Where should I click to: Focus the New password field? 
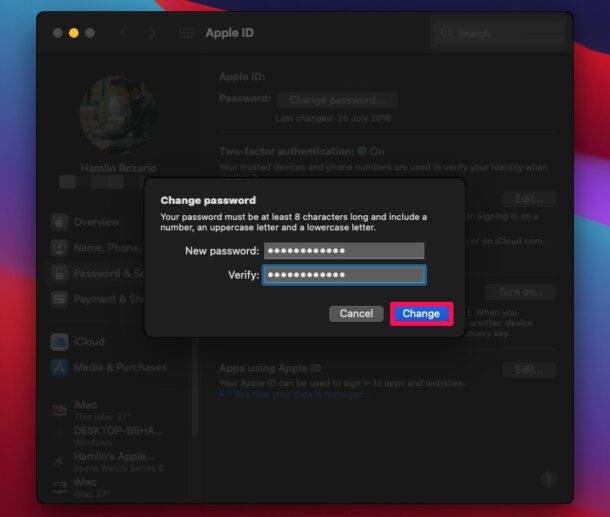pyautogui.click(x=344, y=251)
